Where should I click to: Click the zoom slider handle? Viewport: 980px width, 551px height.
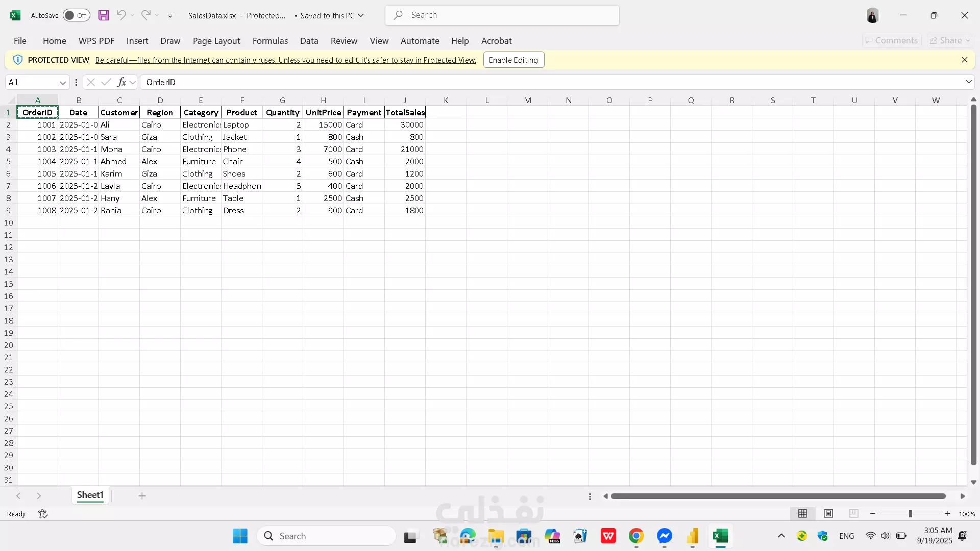[910, 514]
